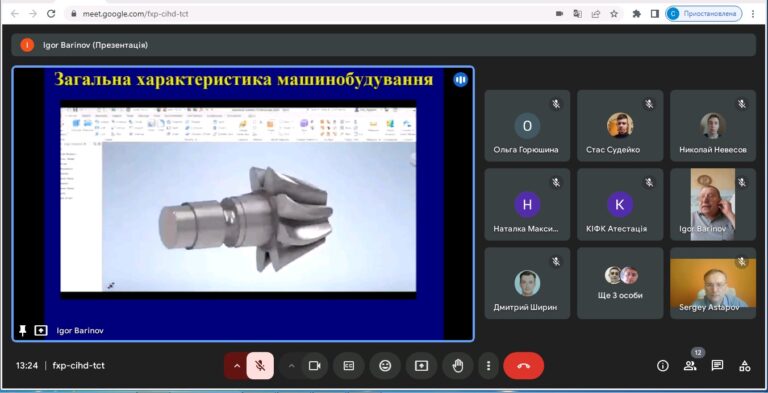Click muted mic icon on Николай Невесов tile
The image size is (768, 393).
coord(742,104)
